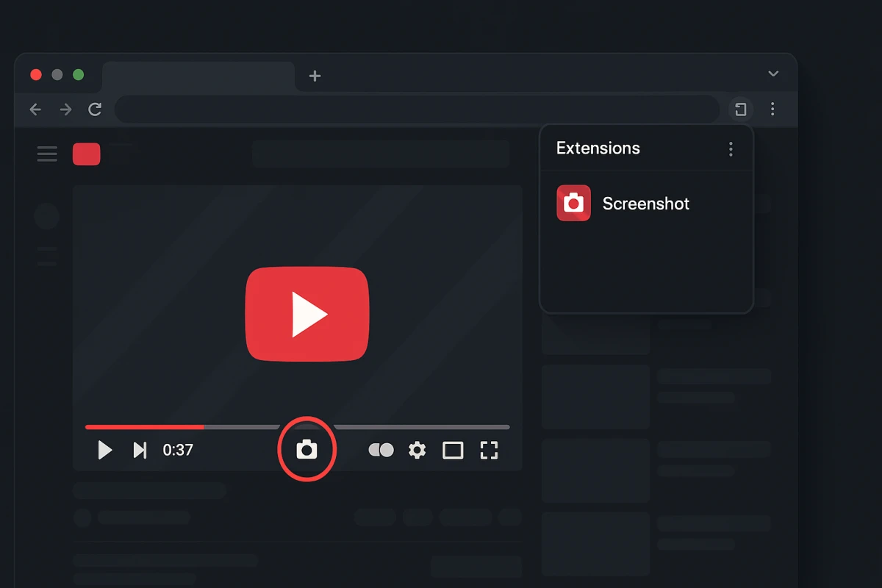Viewport: 882px width, 588px height.
Task: Open the hamburger guide menu
Action: point(47,154)
